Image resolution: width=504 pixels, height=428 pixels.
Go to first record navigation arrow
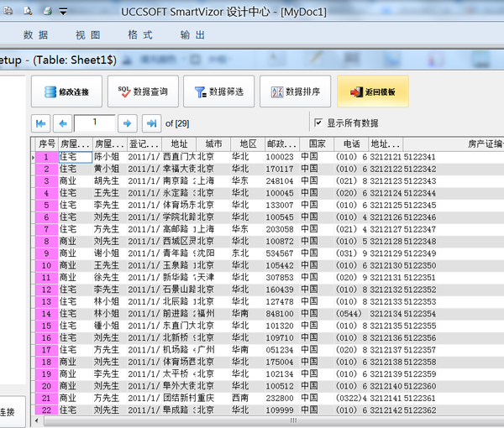point(40,123)
